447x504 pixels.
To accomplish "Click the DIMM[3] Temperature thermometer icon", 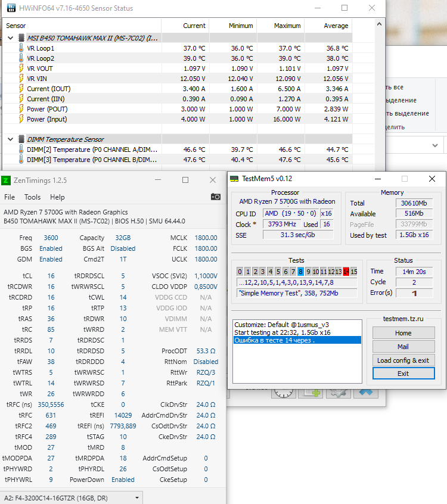I will (21, 160).
